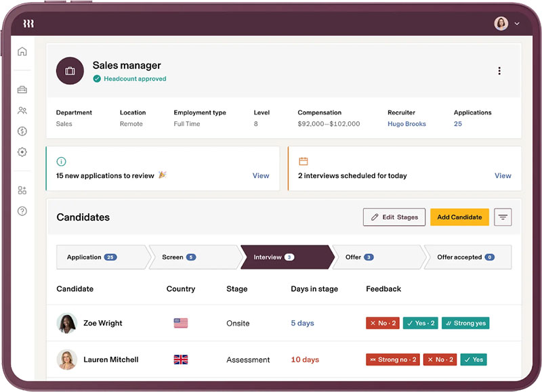Click the Candidate column header
The image size is (542, 392).
(x=75, y=288)
